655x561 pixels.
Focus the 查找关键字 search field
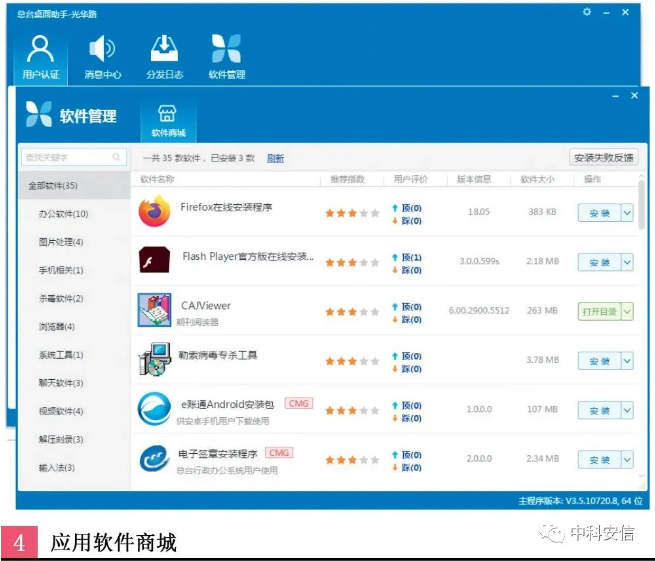tap(74, 157)
